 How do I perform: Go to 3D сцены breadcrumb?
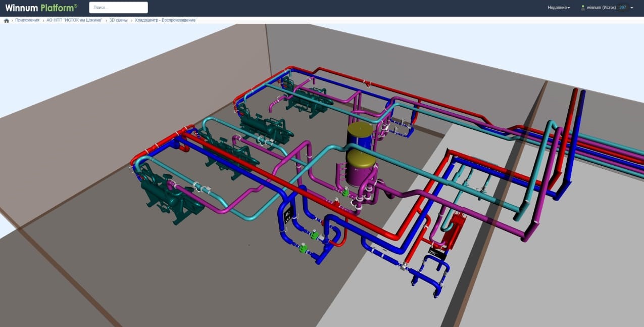[x=119, y=20]
